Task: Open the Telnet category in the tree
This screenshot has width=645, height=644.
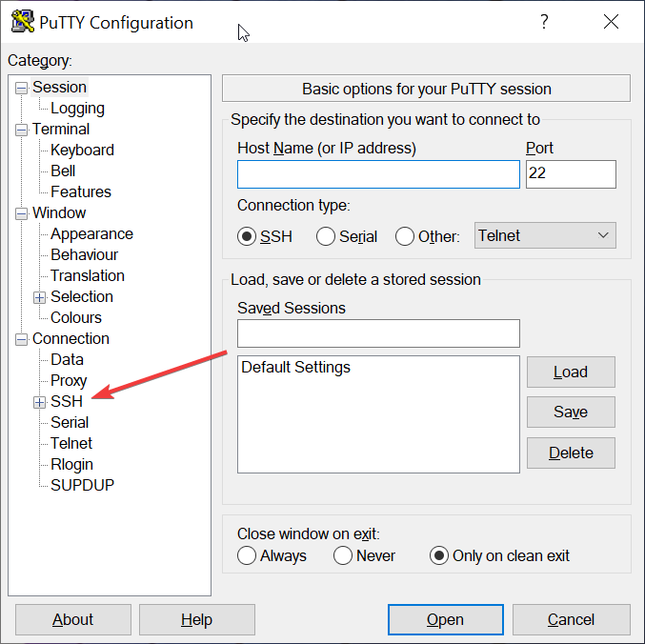Action: 71,444
